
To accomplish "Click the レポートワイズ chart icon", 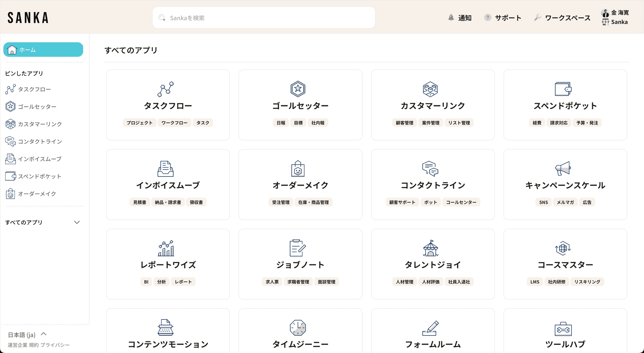I will coord(165,248).
